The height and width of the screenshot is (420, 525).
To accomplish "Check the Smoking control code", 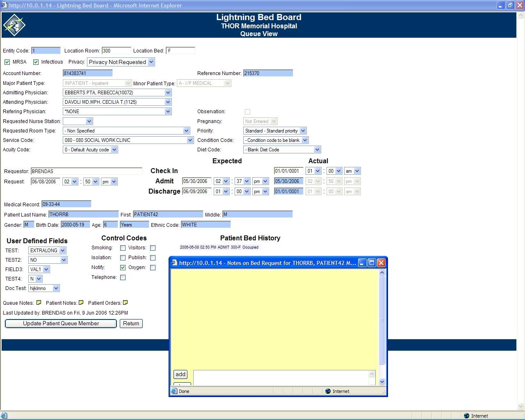I will (123, 248).
